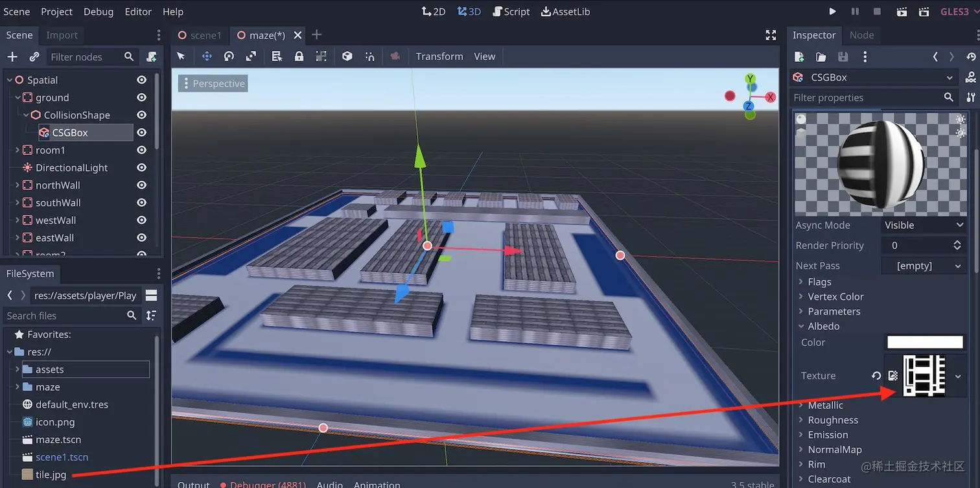The image size is (980, 488).
Task: Switch to the scene1 tab
Action: click(x=200, y=35)
